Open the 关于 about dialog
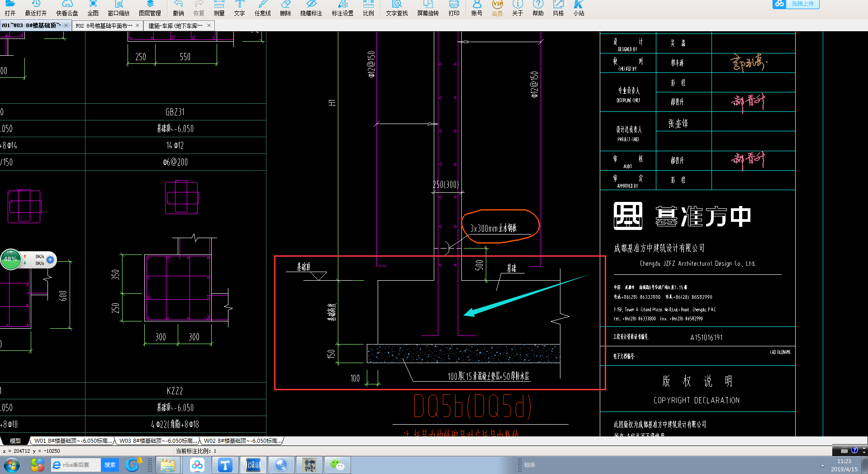Image resolution: width=868 pixels, height=474 pixels. pyautogui.click(x=517, y=8)
